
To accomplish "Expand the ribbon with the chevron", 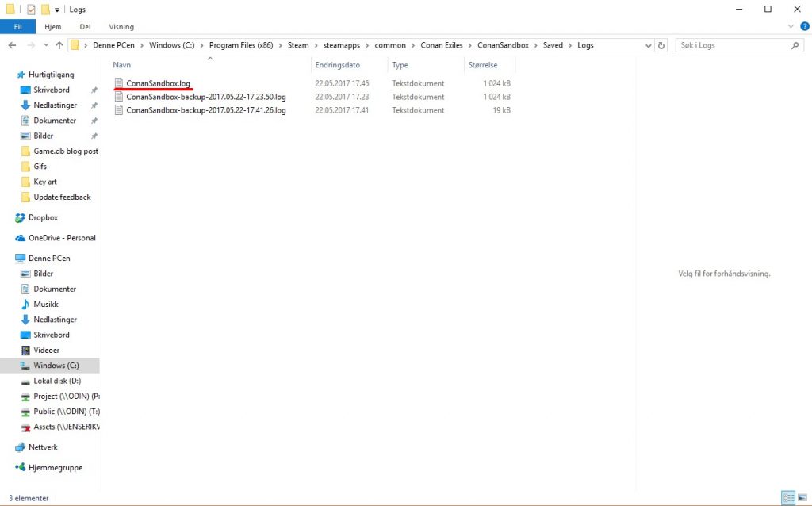I will pyautogui.click(x=791, y=26).
